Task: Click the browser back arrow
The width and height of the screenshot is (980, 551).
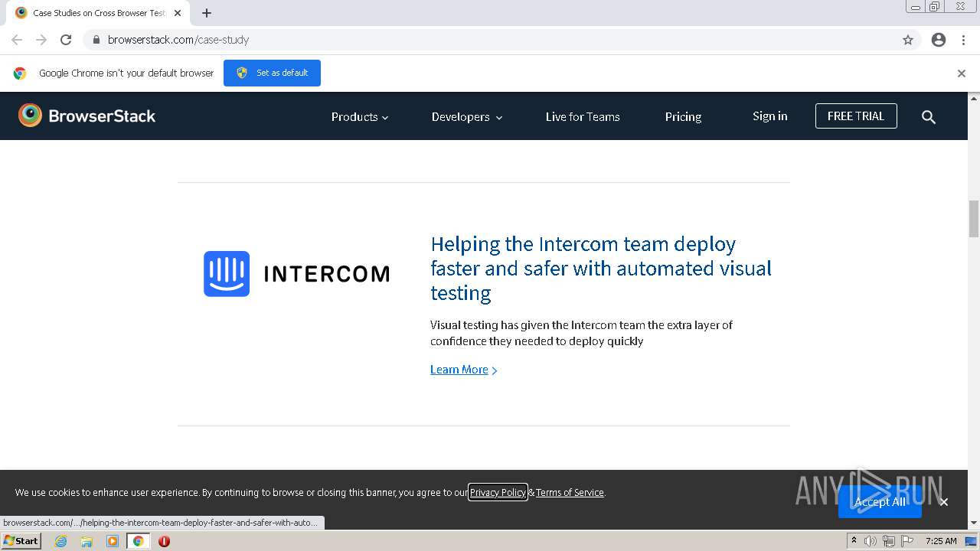Action: [x=17, y=40]
